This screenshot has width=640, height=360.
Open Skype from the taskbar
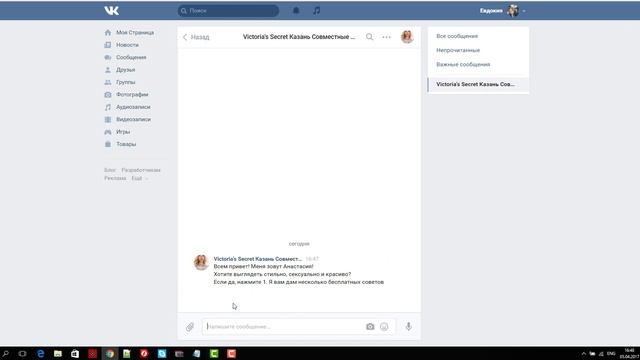pos(162,353)
